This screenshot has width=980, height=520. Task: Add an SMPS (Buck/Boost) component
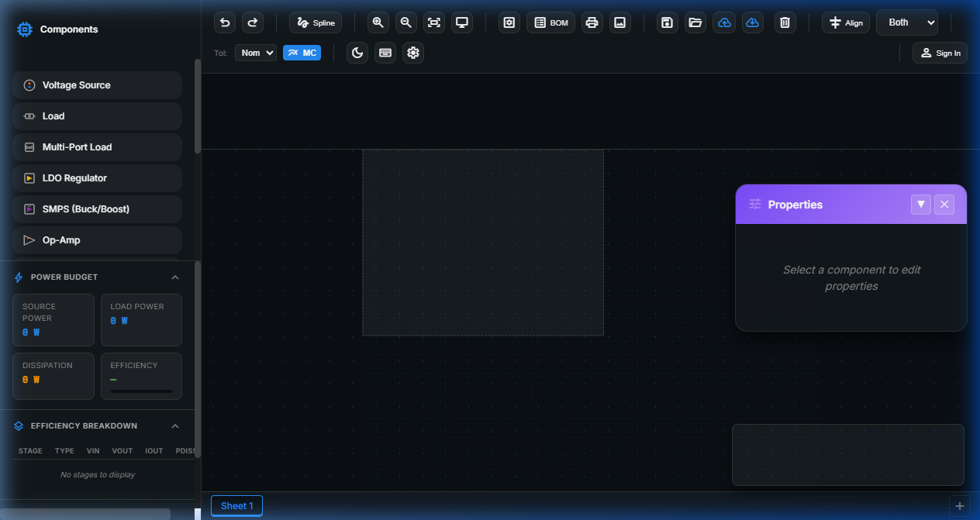[97, 208]
